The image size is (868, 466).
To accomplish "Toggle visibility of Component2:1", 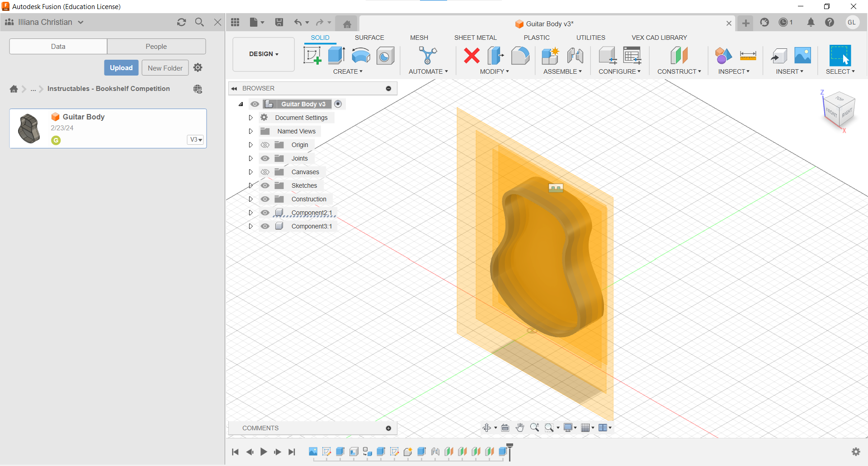I will (x=265, y=213).
